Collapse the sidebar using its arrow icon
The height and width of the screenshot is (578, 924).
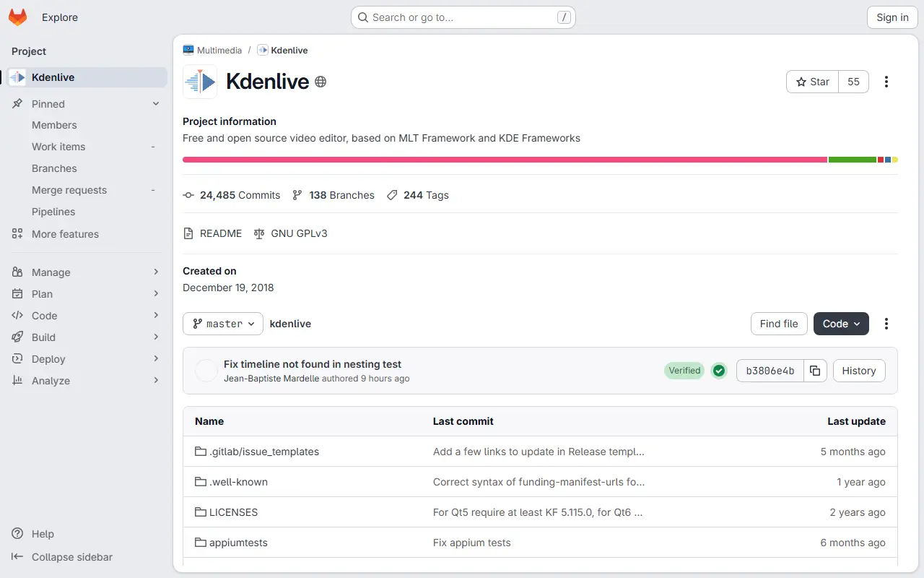click(17, 557)
